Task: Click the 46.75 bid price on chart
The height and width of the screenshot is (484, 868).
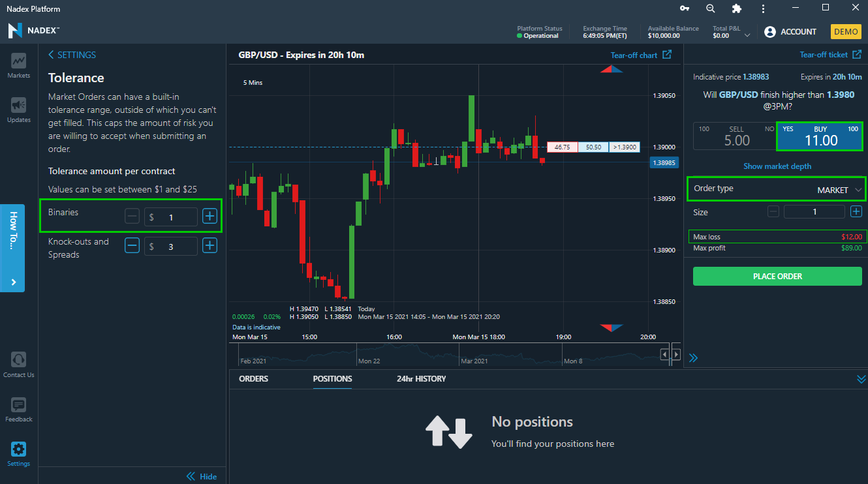Action: [562, 147]
